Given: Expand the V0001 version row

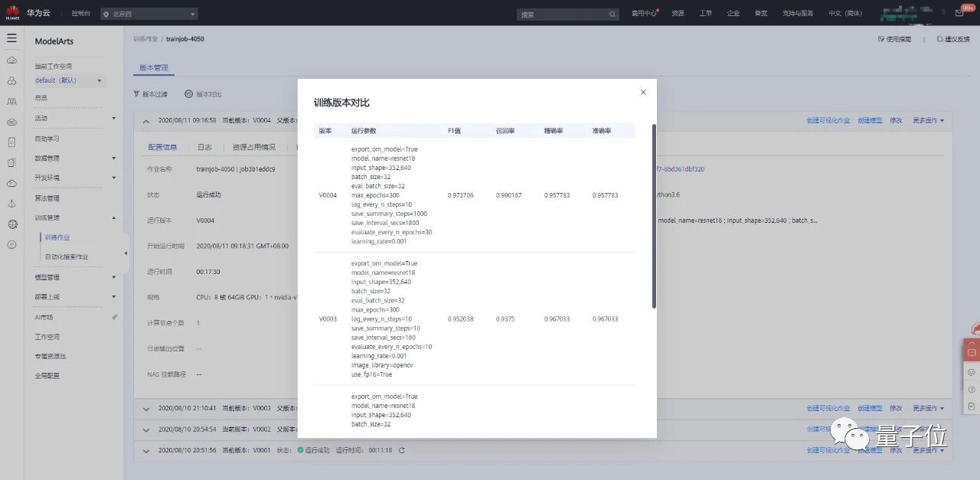Looking at the screenshot, I should [x=146, y=450].
